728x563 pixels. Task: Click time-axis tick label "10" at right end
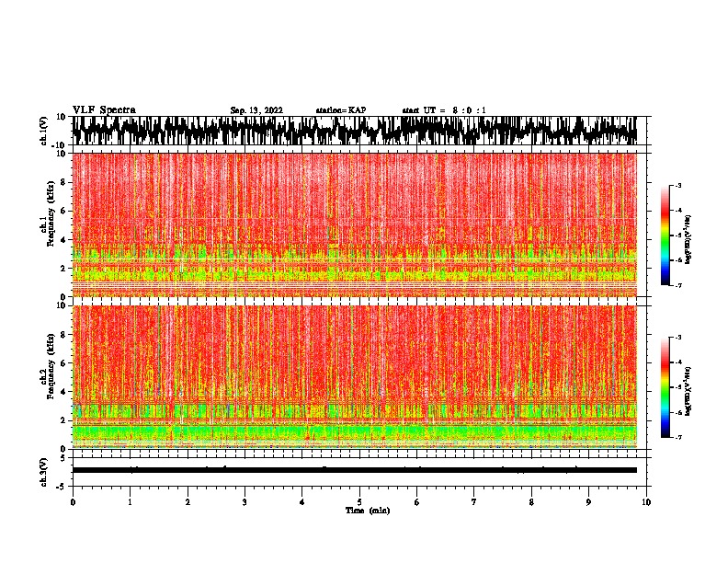pyautogui.click(x=646, y=502)
